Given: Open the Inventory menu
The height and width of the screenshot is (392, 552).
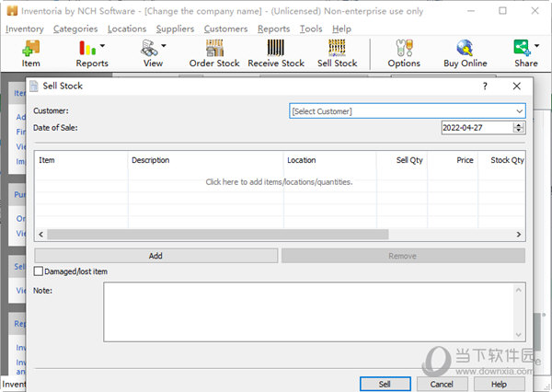Looking at the screenshot, I should point(25,29).
